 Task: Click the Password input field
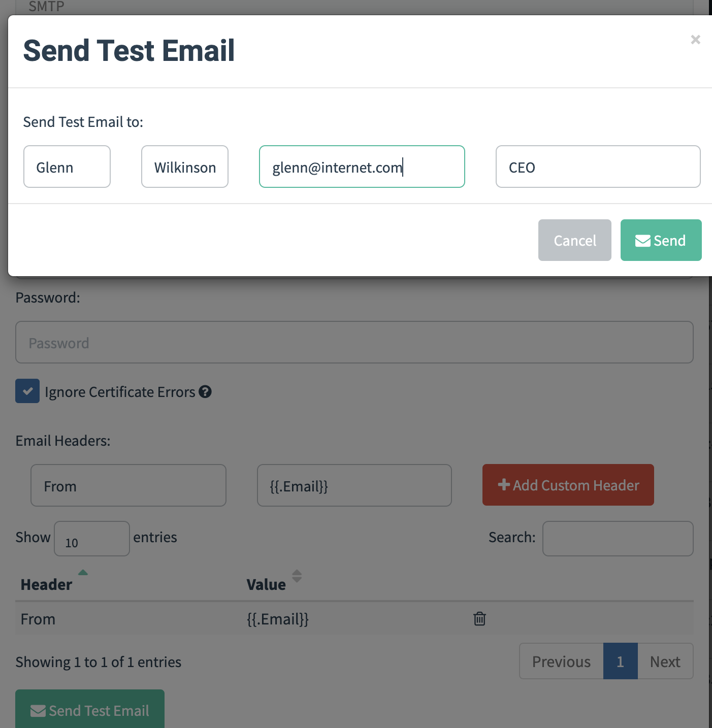click(x=354, y=342)
